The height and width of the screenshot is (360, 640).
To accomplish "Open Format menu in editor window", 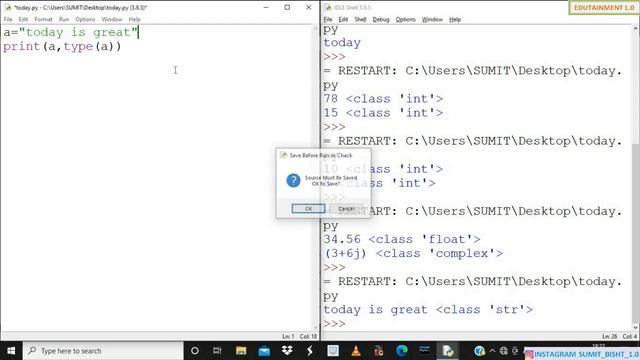I will (x=43, y=19).
